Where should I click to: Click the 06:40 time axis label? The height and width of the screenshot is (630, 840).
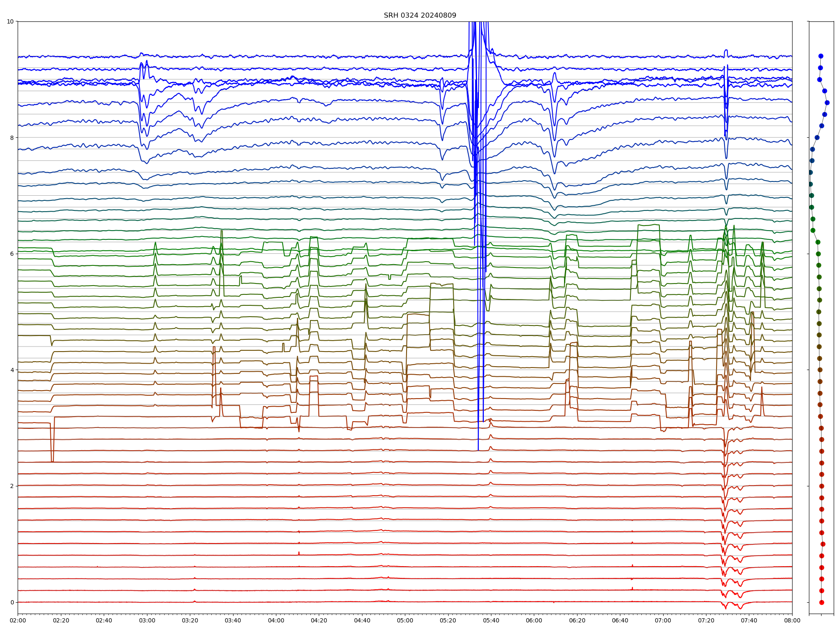tap(620, 620)
